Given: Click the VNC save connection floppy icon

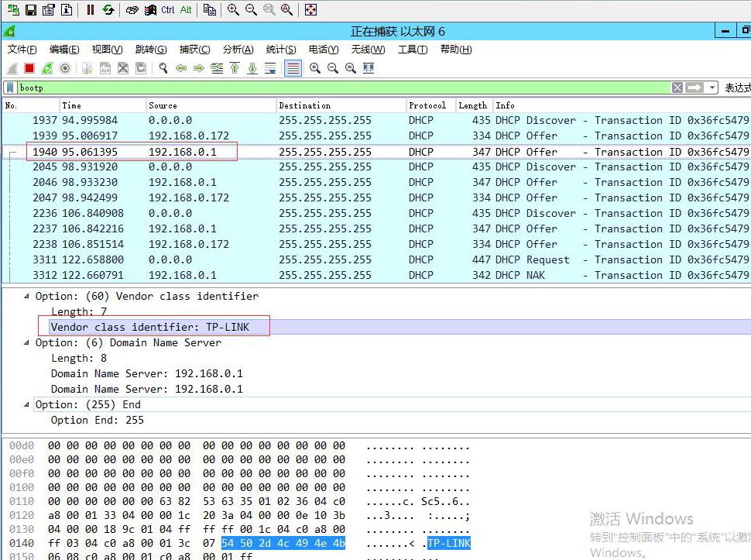Looking at the screenshot, I should pyautogui.click(x=31, y=9).
